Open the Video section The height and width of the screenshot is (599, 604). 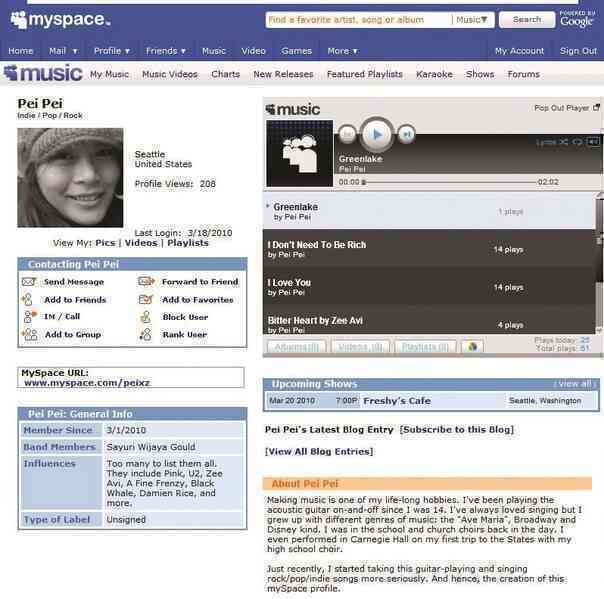pyautogui.click(x=253, y=51)
